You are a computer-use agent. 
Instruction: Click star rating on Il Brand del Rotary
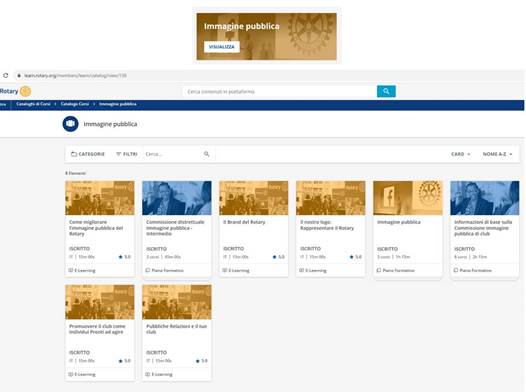point(279,257)
